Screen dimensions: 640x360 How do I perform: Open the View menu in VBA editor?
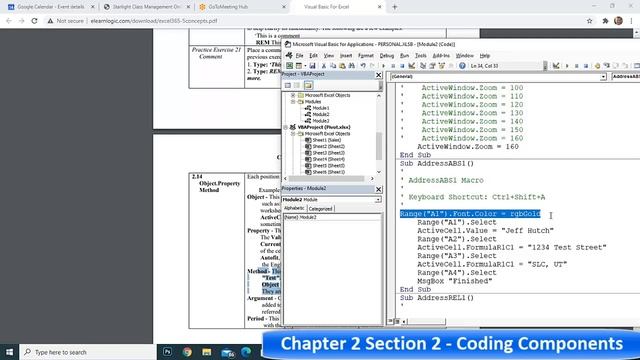[x=329, y=56]
